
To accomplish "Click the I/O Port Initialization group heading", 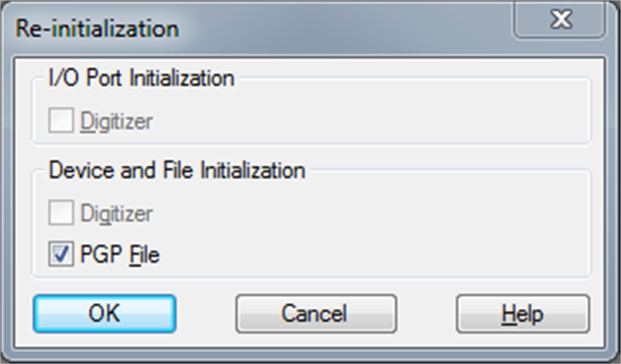I will click(x=141, y=78).
